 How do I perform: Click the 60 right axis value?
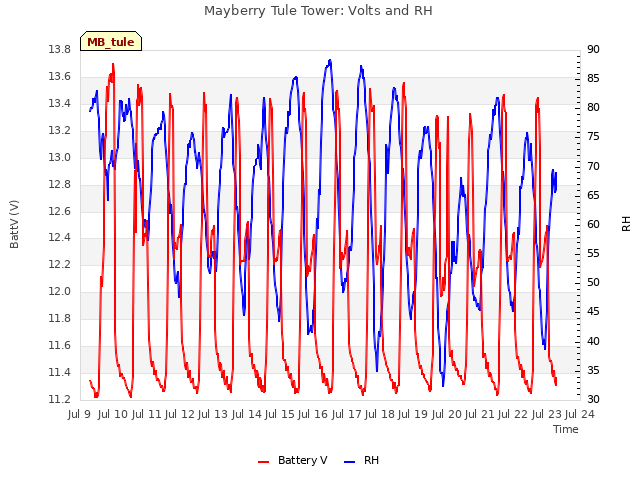point(593,224)
